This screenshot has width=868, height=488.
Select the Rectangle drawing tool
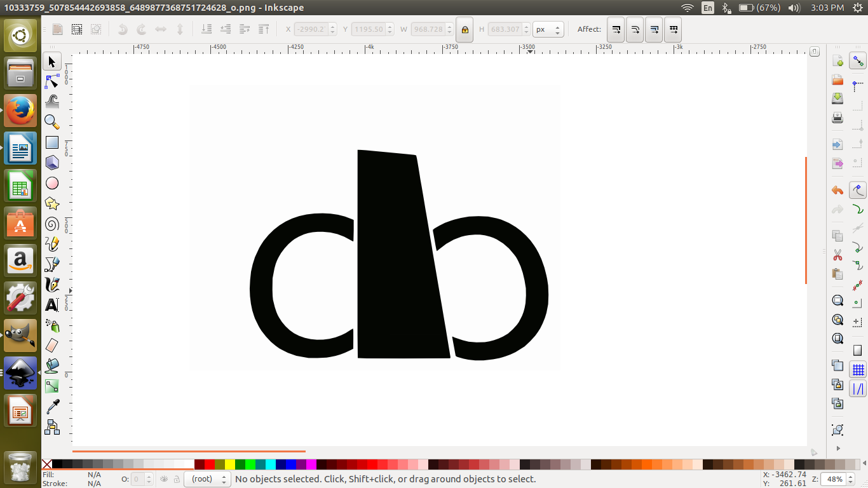(52, 143)
